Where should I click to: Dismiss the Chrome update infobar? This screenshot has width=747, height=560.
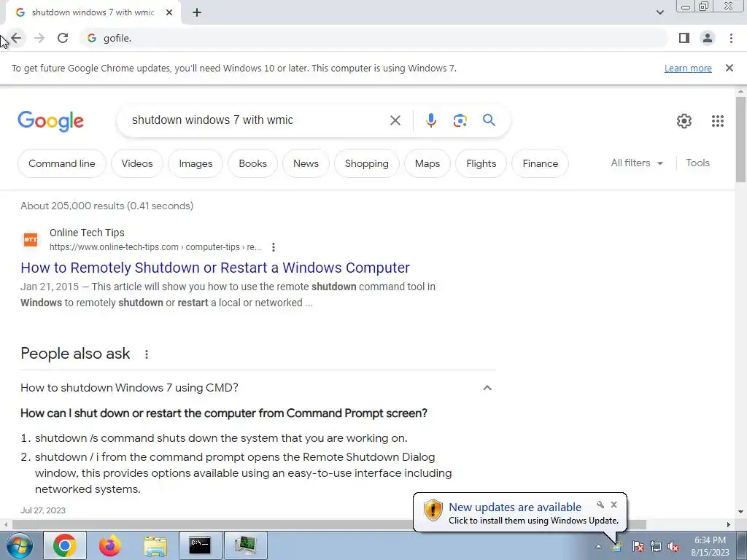[x=729, y=68]
